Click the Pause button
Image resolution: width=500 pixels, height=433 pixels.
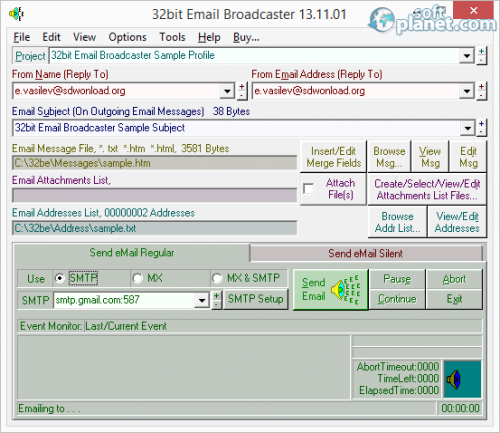pyautogui.click(x=397, y=279)
